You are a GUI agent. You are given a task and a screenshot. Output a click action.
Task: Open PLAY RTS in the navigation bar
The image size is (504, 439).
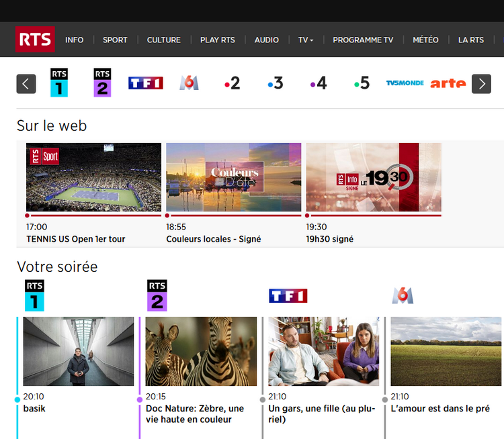pos(218,40)
